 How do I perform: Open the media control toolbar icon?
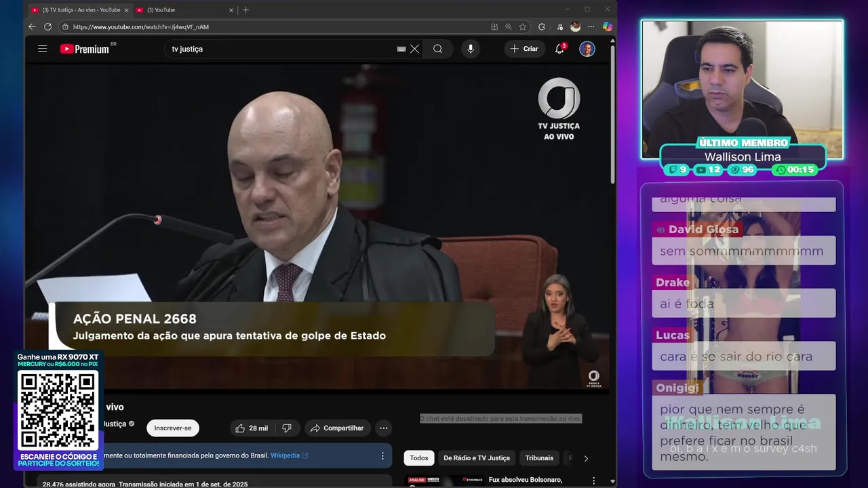click(x=559, y=27)
